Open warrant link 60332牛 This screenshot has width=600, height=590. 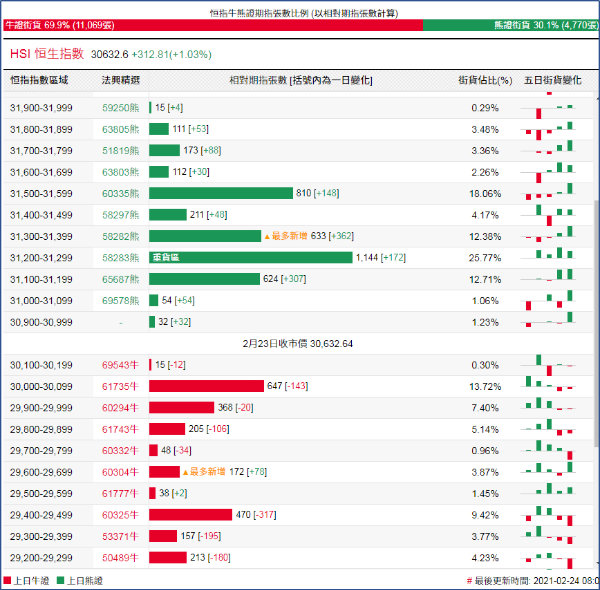(x=120, y=451)
